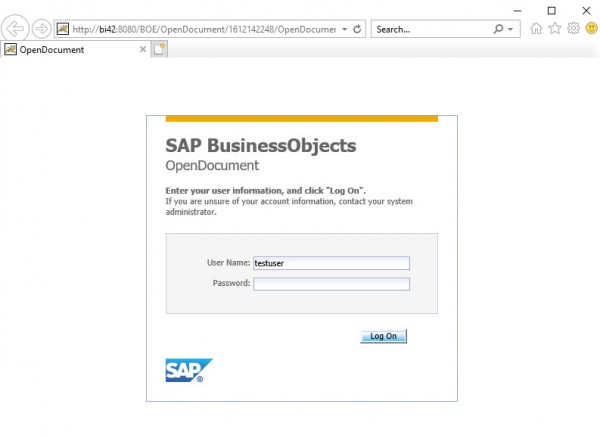Viewport: 600px width, 438px height.
Task: Click the Log On button
Action: coord(383,336)
